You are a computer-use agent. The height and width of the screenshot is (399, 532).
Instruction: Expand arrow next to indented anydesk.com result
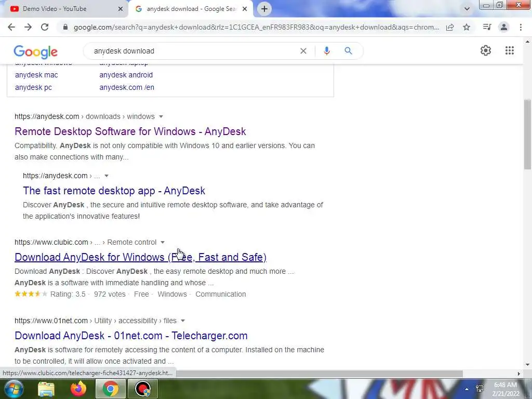coord(106,176)
